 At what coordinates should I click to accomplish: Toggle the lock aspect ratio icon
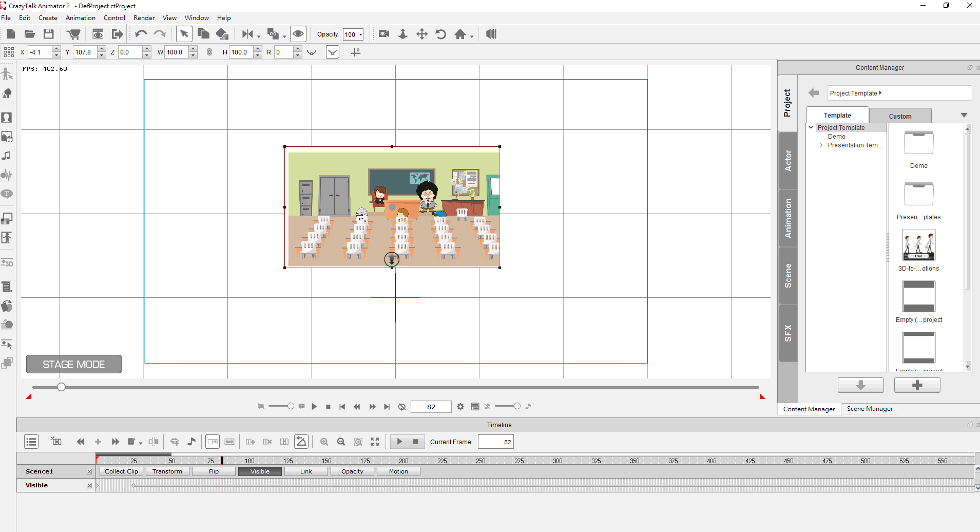(209, 52)
